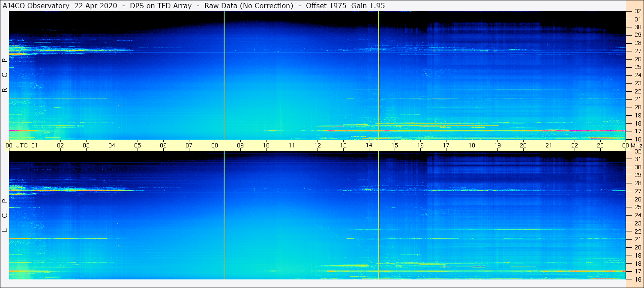Click the RCP panel vertical label

coord(5,75)
